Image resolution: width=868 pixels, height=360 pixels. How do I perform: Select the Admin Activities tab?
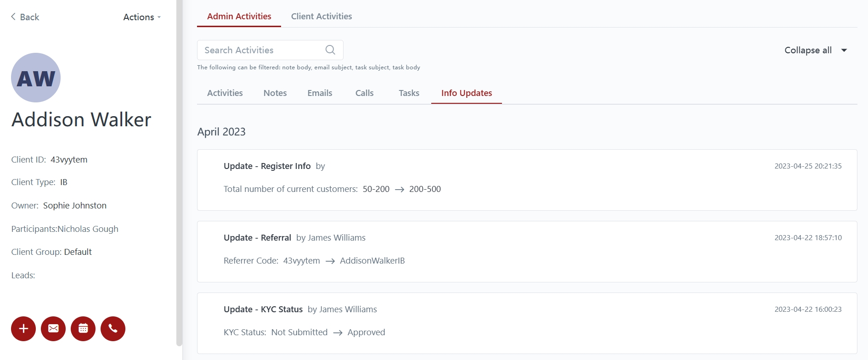click(x=239, y=17)
